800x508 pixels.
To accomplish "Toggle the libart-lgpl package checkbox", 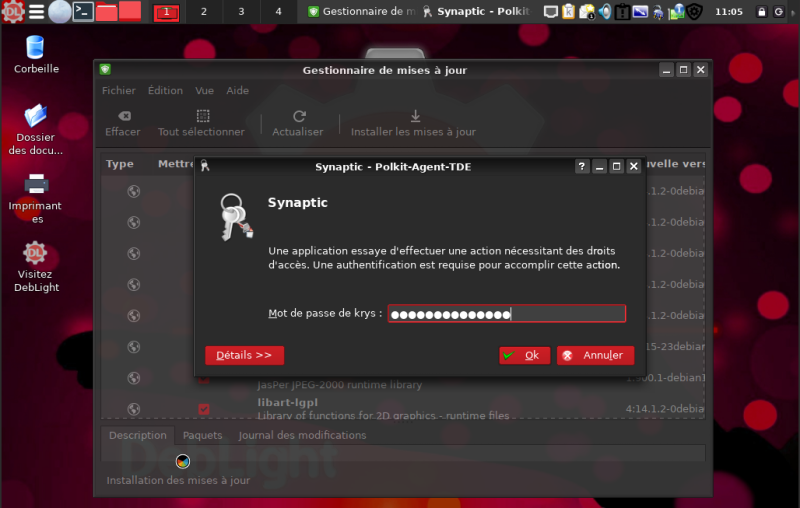I will [204, 409].
